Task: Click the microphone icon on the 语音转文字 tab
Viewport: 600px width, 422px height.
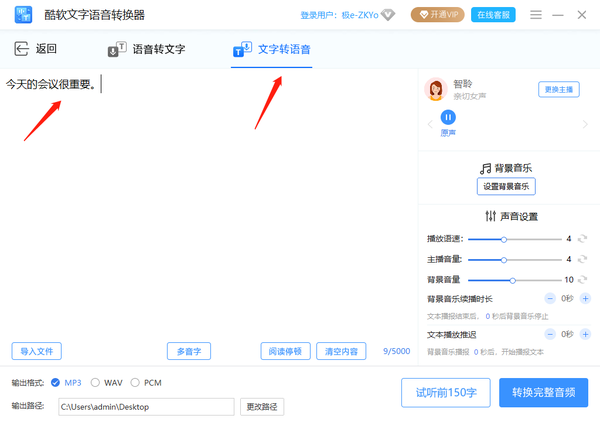Action: (117, 49)
